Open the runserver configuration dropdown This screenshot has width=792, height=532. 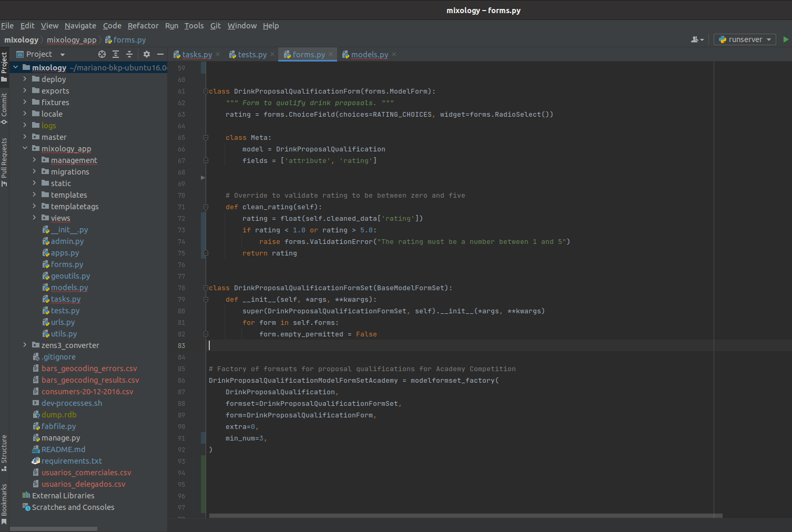tap(745, 39)
